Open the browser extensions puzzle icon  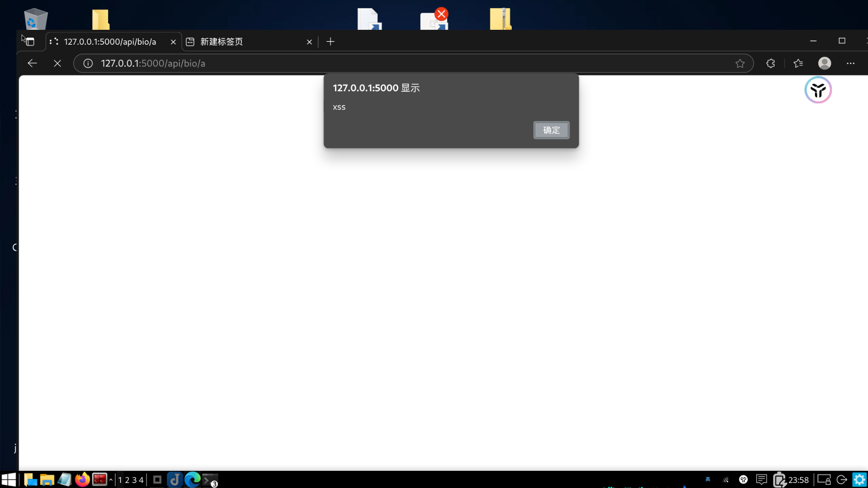click(x=771, y=63)
